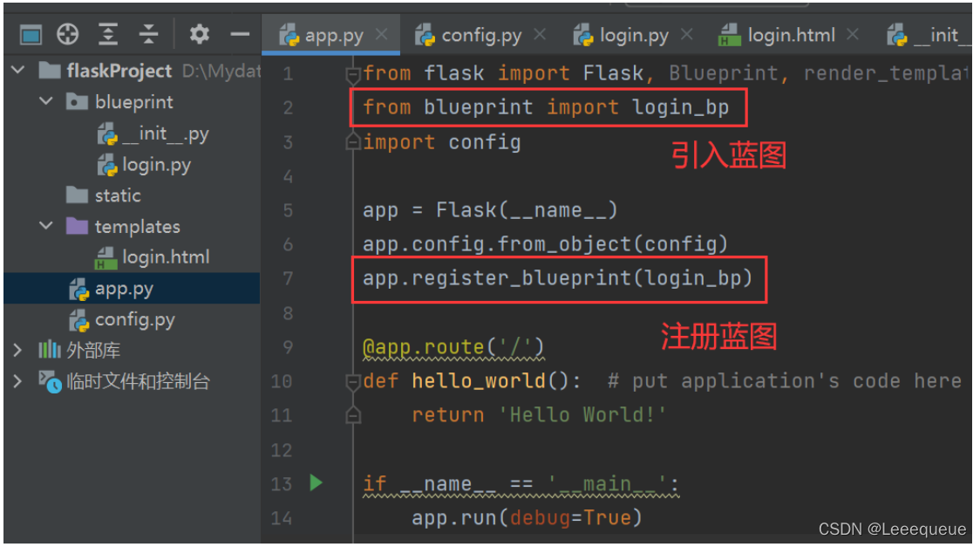
Task: Click the Project view panel icon
Action: tap(30, 34)
